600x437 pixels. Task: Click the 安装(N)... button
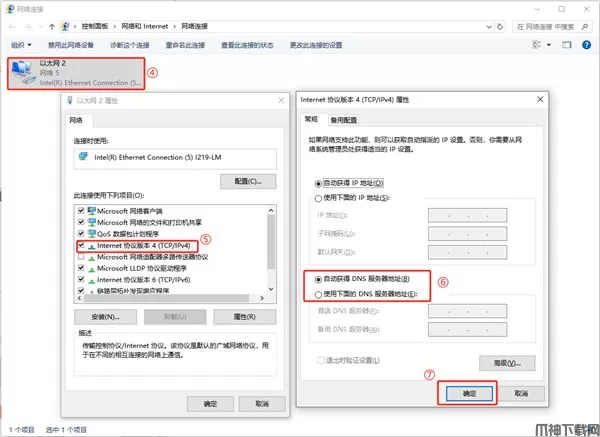tap(105, 317)
